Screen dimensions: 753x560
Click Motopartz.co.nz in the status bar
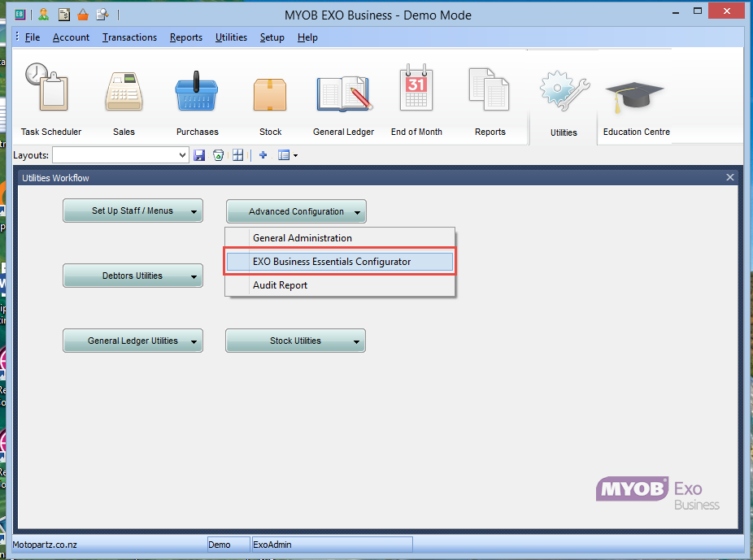45,545
